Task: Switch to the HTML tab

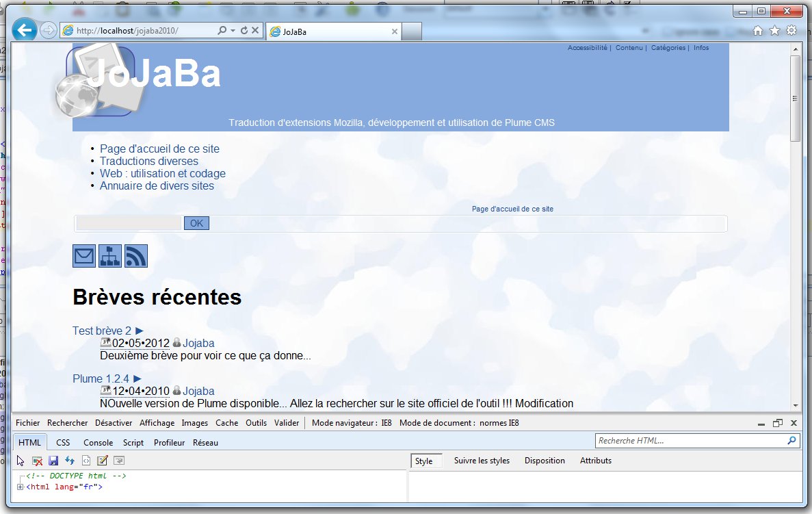Action: (29, 443)
